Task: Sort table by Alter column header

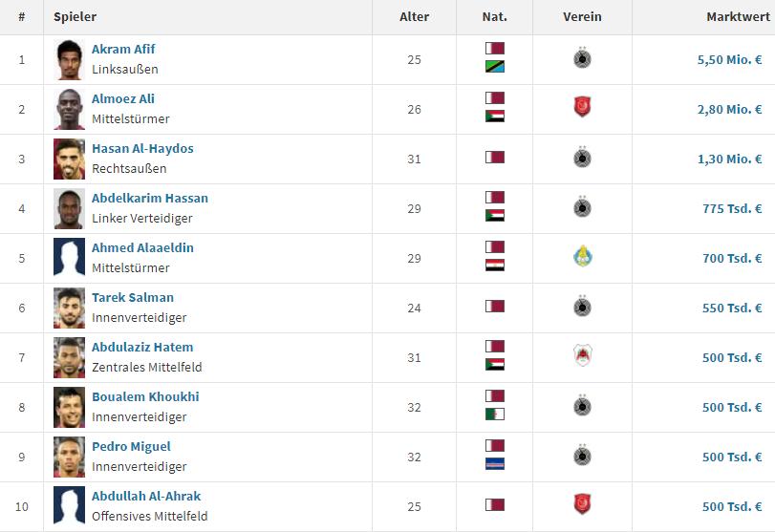Action: click(x=414, y=17)
